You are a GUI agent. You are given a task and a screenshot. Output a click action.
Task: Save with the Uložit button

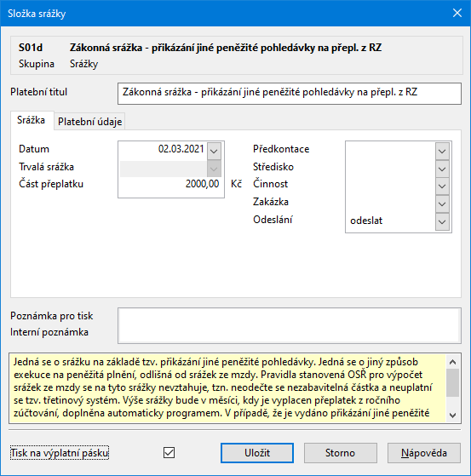[257, 453]
